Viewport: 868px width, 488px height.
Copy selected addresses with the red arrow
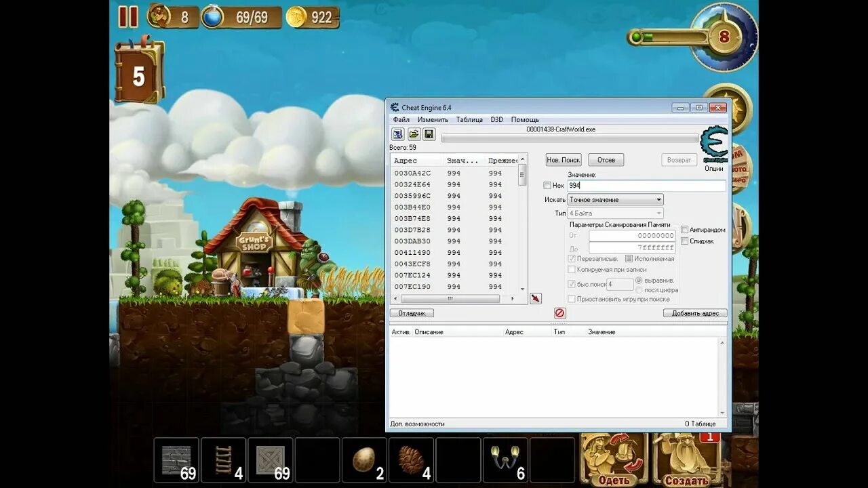pos(536,298)
